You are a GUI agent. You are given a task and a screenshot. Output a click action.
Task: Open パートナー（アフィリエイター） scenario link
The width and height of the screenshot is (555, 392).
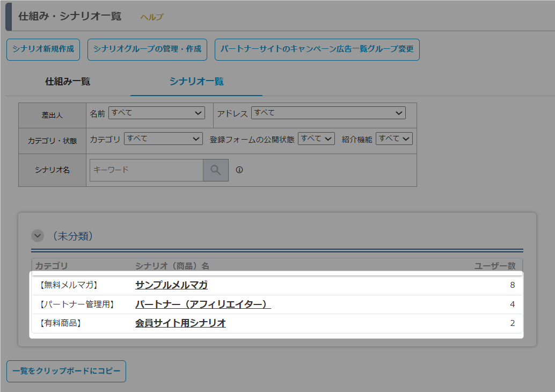coord(203,304)
